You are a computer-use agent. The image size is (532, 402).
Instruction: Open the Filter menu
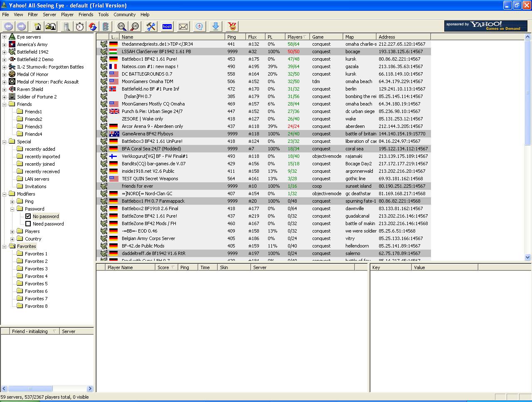tap(33, 15)
